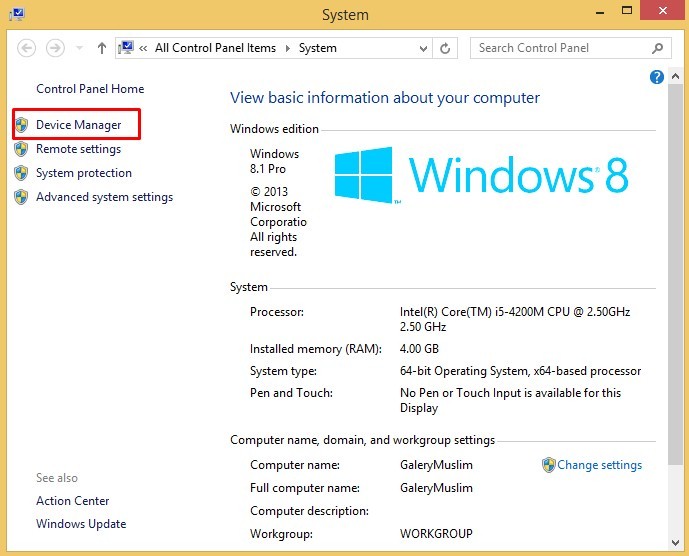Maximize the System window
The height and width of the screenshot is (556, 689).
pyautogui.click(x=627, y=11)
